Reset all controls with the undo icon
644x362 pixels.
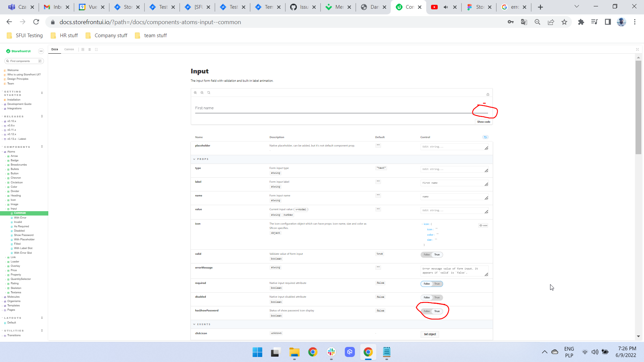[x=485, y=137]
